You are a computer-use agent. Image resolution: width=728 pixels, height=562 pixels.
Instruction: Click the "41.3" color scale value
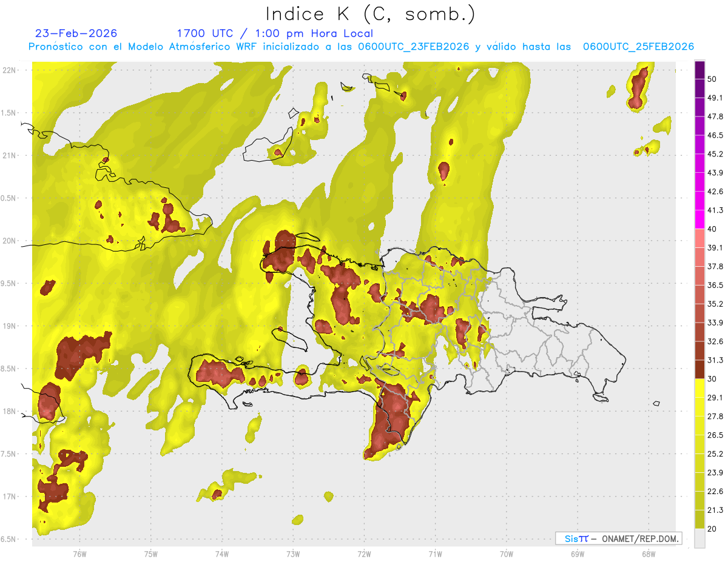point(715,210)
